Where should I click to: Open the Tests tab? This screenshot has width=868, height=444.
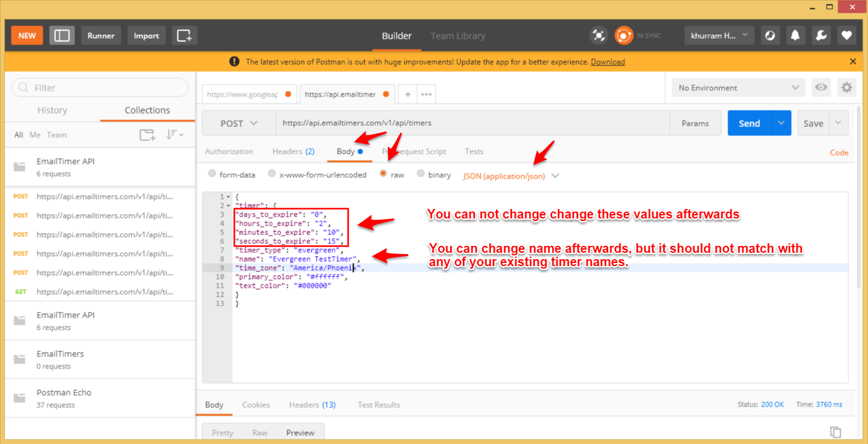click(x=474, y=151)
